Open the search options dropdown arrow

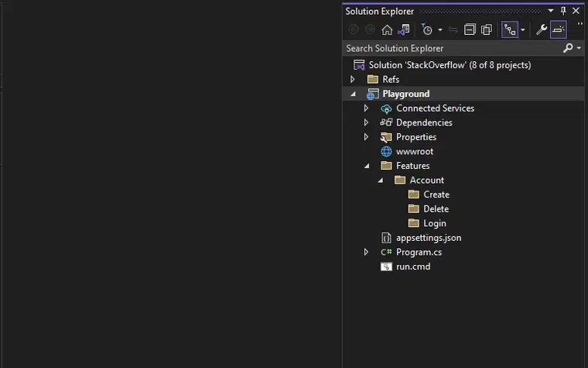[579, 48]
